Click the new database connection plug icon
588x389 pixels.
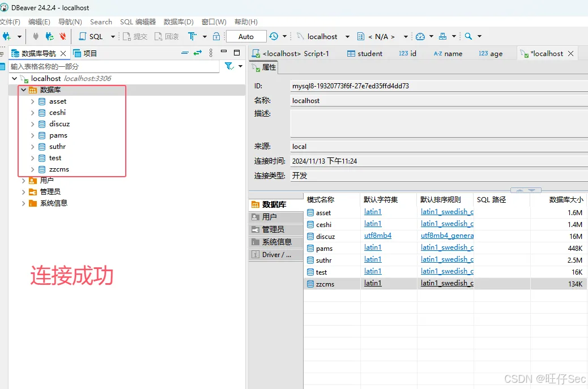click(x=7, y=36)
